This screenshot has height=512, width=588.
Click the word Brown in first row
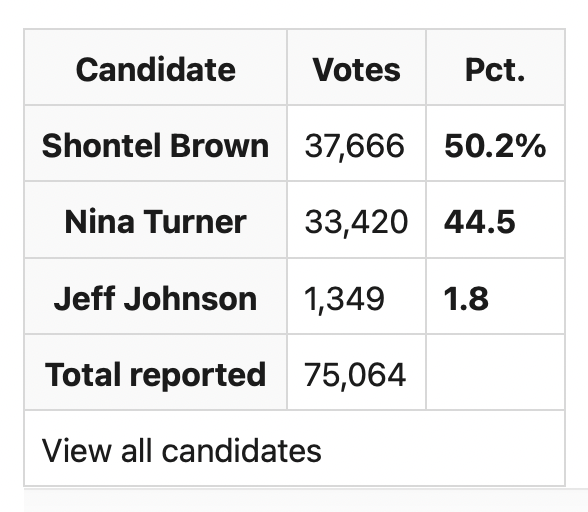(x=220, y=146)
